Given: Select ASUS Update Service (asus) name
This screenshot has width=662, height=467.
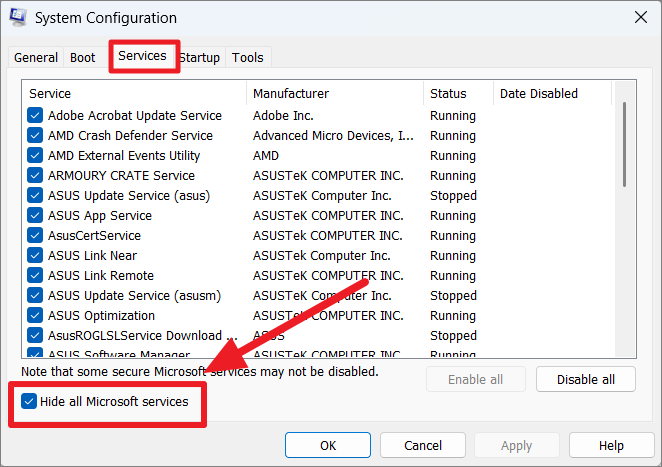Looking at the screenshot, I should click(129, 195).
